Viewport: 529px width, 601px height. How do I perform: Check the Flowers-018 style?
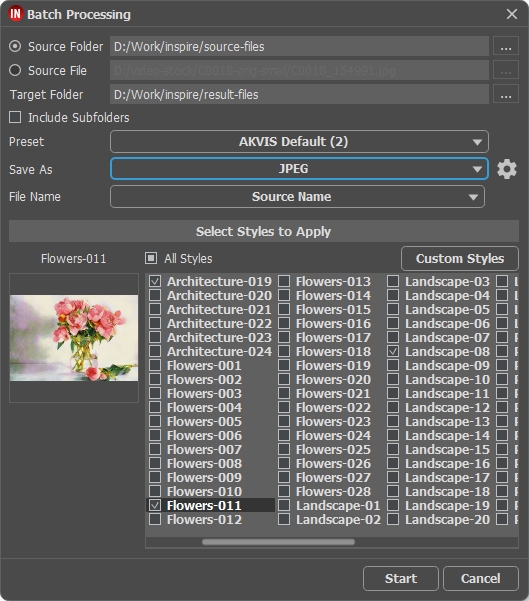pyautogui.click(x=284, y=351)
